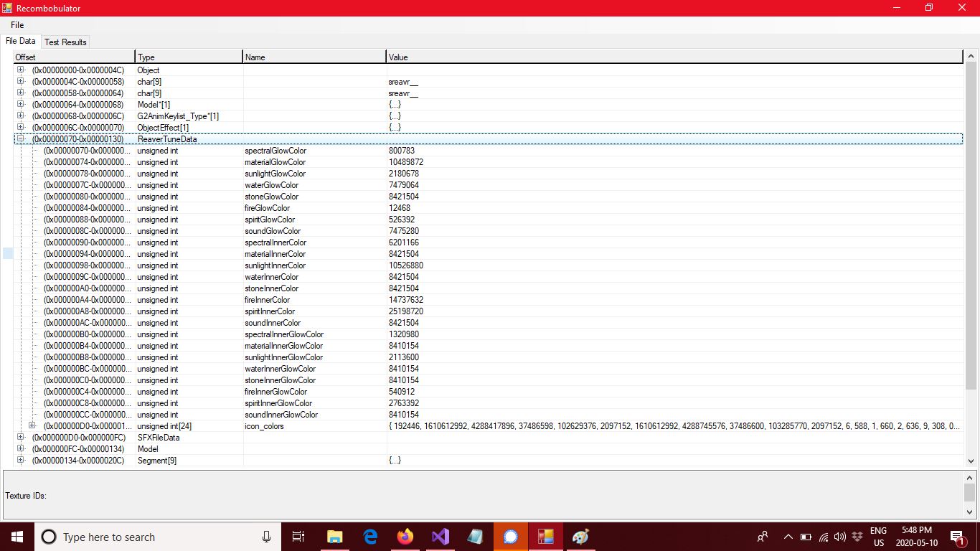
Task: Open File Explorer from the taskbar
Action: (334, 537)
